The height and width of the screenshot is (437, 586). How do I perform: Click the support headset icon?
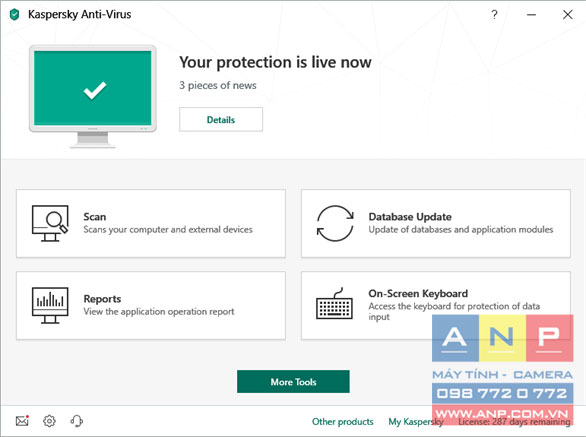tap(77, 421)
